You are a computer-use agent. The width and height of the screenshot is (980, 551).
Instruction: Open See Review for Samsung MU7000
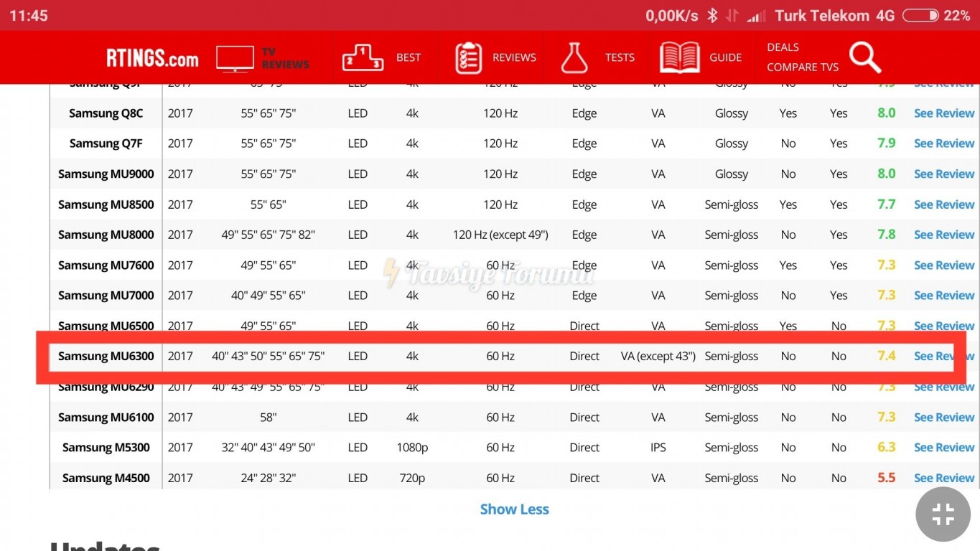(x=943, y=296)
